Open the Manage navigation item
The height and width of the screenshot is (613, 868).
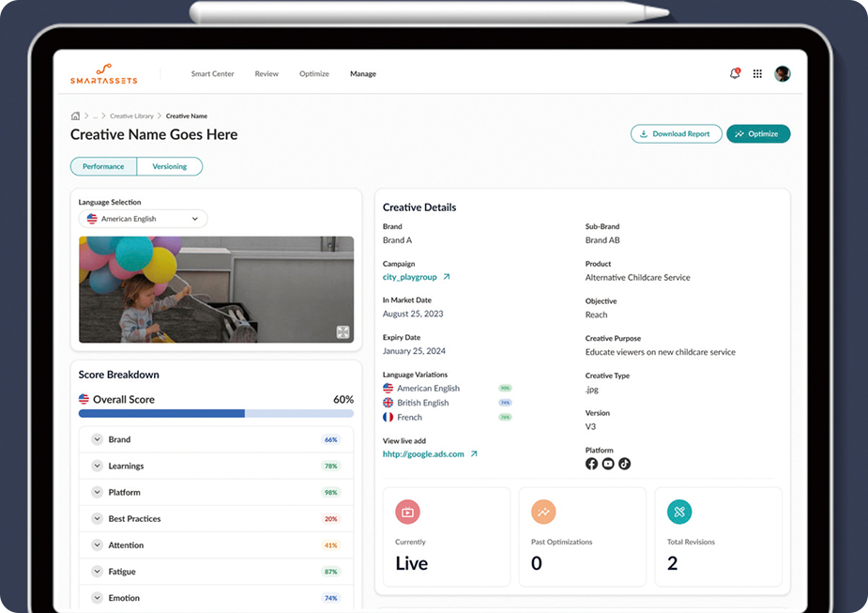coord(363,73)
